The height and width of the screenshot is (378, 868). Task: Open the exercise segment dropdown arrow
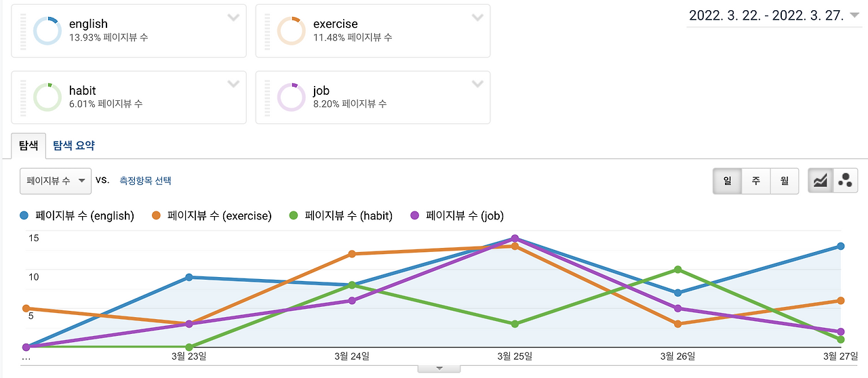pos(477,18)
